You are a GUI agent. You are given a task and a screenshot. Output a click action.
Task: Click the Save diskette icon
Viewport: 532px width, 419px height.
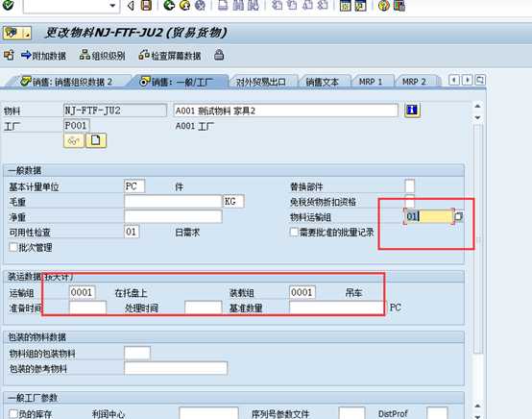(x=146, y=5)
